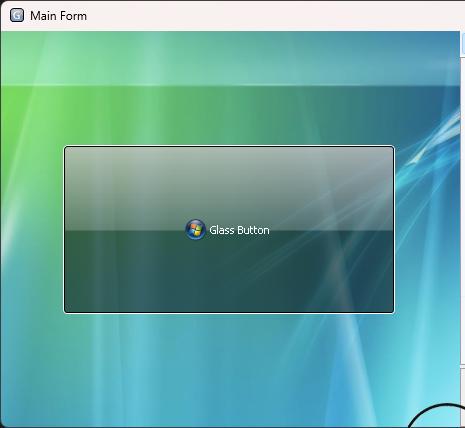This screenshot has height=428, width=465.
Task: Click the Glass Button's left edge border
Action: [64, 229]
